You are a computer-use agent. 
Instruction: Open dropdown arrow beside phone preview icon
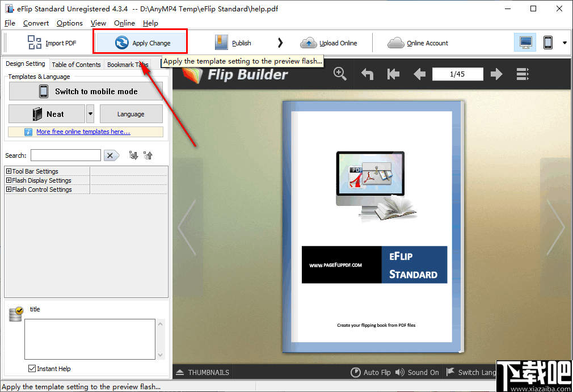point(564,43)
